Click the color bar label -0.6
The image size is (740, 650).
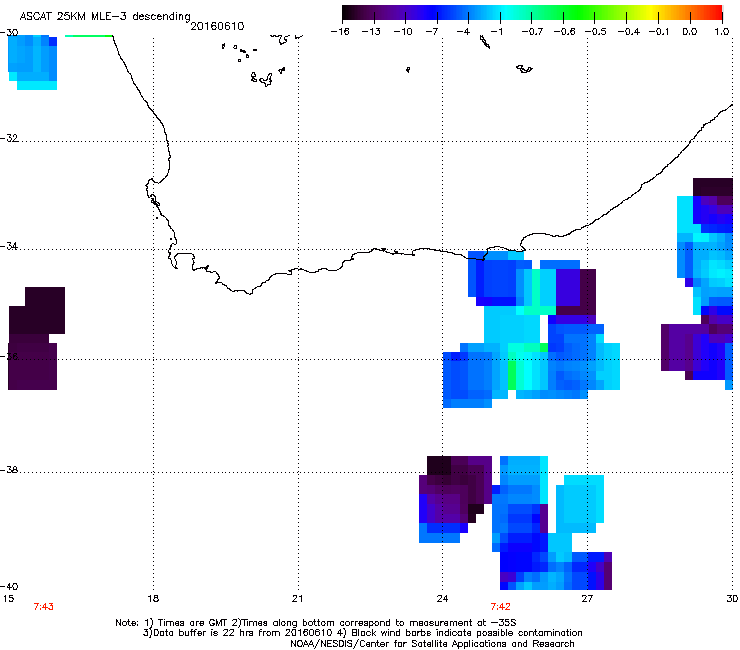[564, 32]
